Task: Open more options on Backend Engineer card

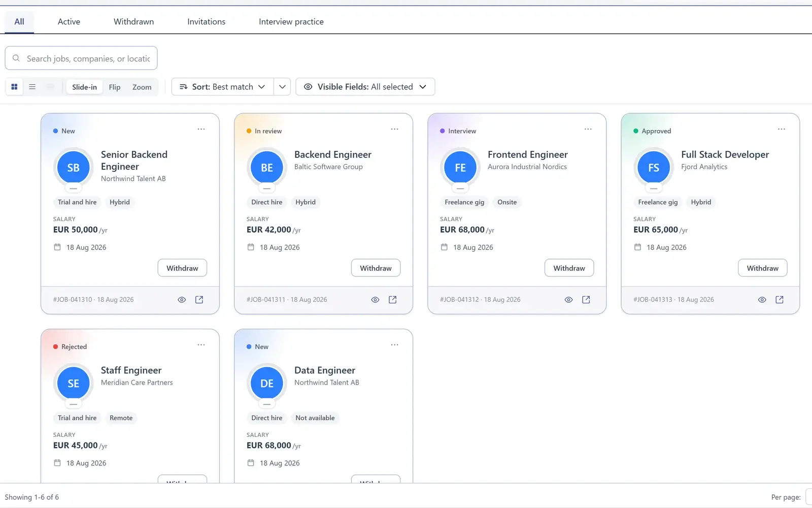Action: click(394, 129)
